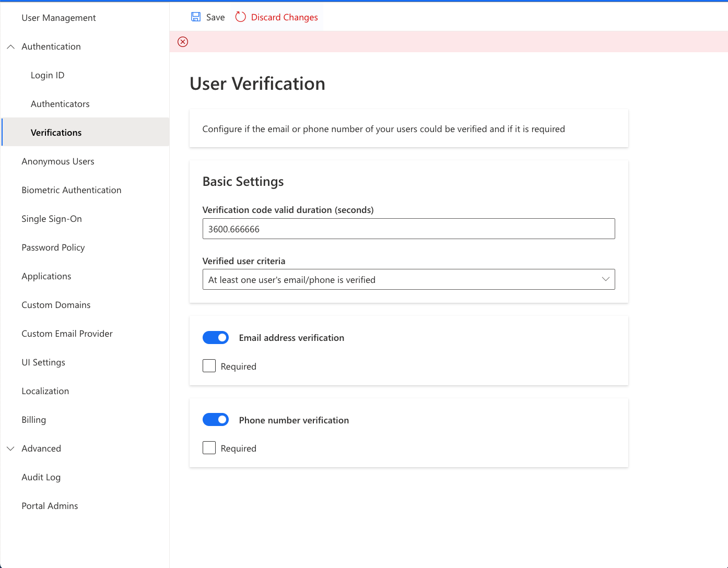Screen dimensions: 728x568
Task: Click the collapse chevron beside Authentication
Action: (10, 46)
